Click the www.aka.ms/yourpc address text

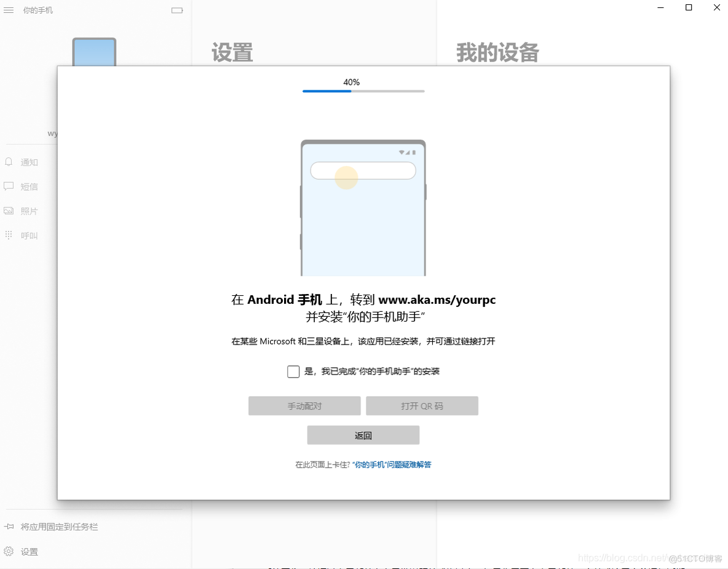437,300
